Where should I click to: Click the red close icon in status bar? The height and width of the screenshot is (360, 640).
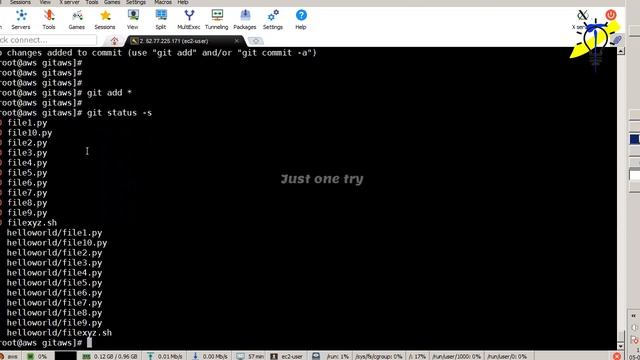coord(617,356)
